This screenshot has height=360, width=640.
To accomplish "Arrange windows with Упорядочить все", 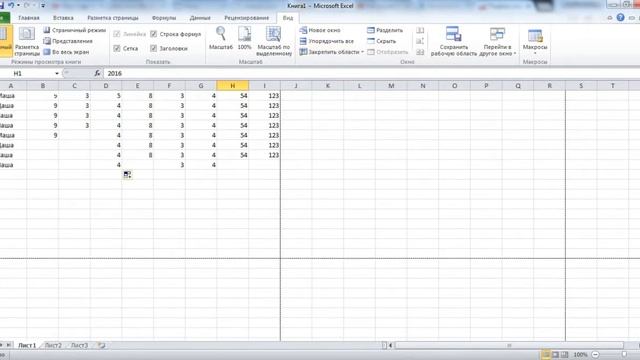I will coord(327,41).
